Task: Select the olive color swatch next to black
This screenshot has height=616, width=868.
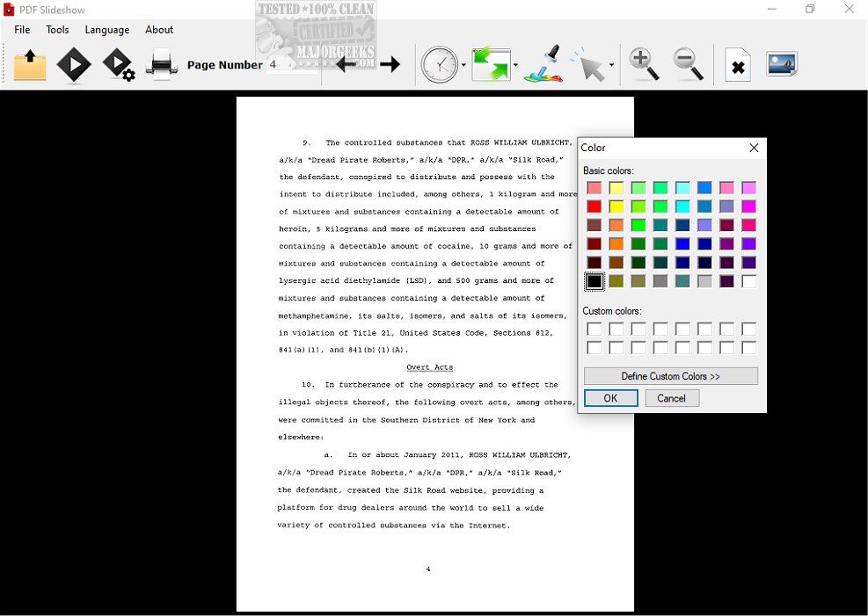Action: click(x=616, y=281)
